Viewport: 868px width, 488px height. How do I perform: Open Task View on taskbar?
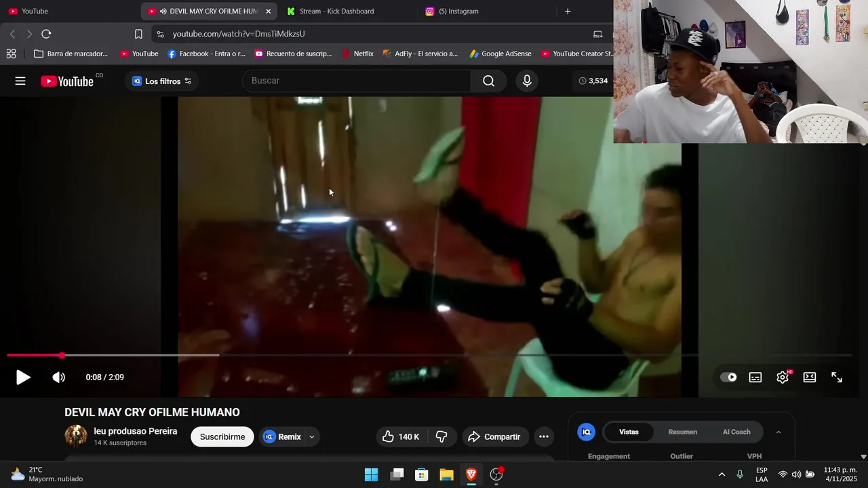(397, 474)
